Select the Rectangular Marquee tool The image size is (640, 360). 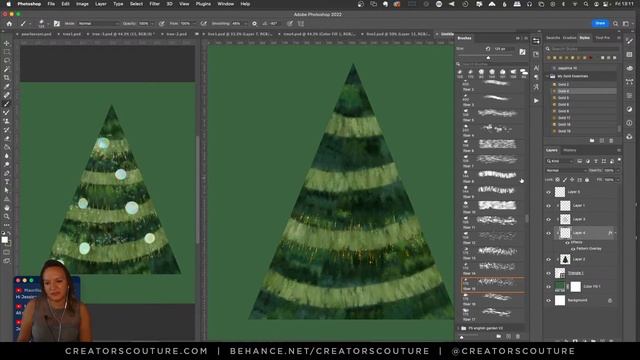[x=7, y=52]
